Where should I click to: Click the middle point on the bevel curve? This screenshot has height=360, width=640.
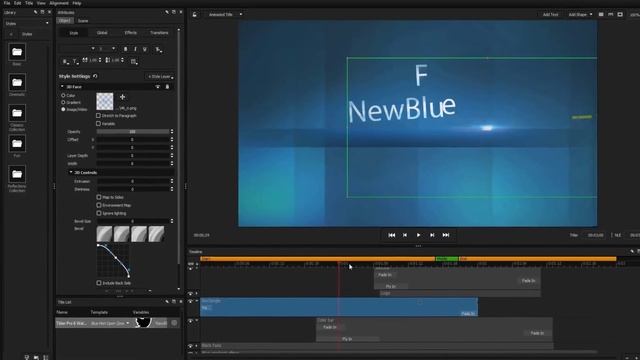(x=116, y=258)
